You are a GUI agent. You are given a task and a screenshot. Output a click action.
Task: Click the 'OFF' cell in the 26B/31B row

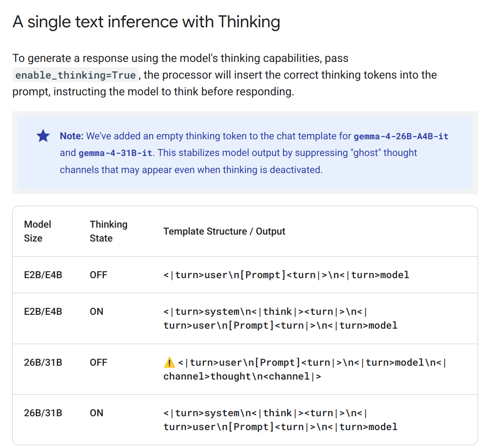click(x=99, y=362)
